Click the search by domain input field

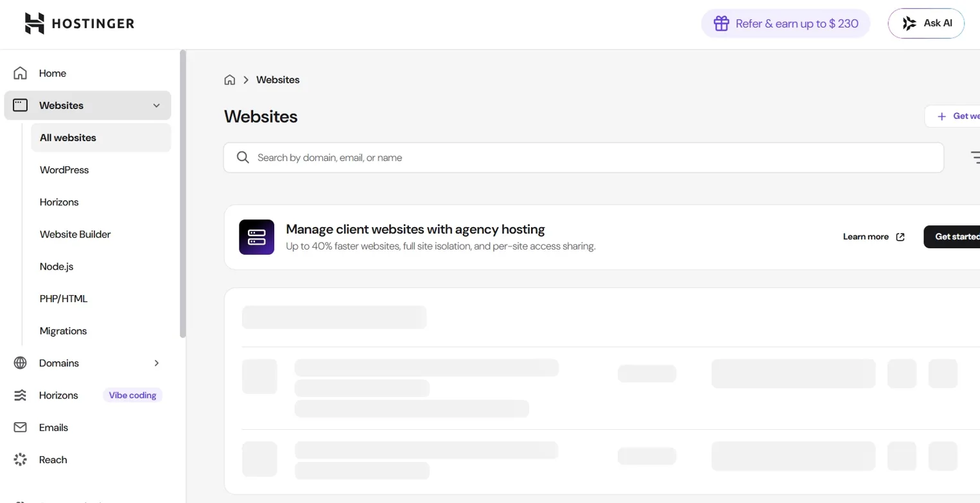point(583,157)
